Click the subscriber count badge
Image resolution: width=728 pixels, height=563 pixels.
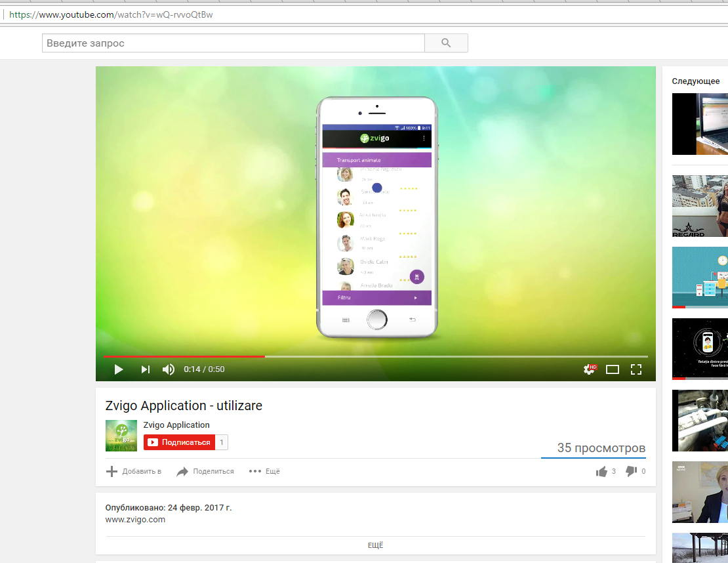tap(222, 442)
